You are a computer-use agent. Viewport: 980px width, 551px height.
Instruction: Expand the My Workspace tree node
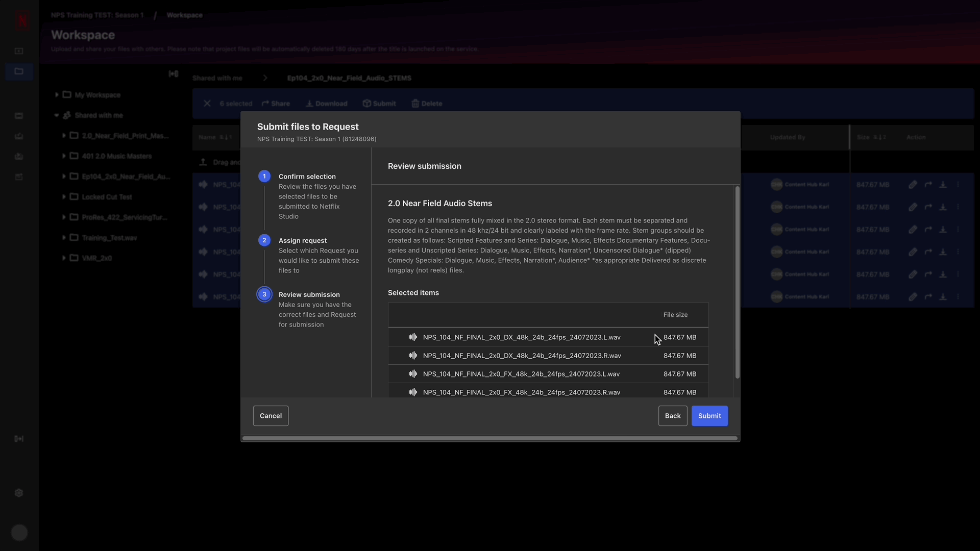57,95
